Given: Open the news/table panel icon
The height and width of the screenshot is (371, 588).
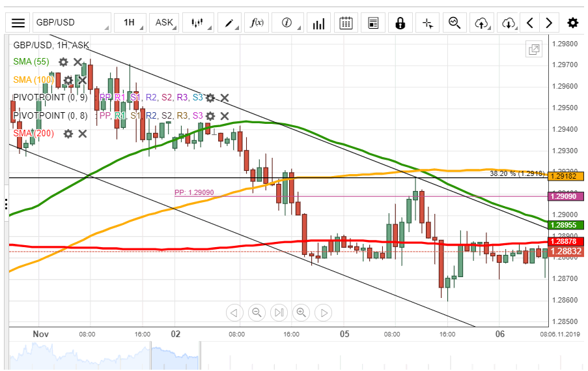Looking at the screenshot, I should (373, 23).
